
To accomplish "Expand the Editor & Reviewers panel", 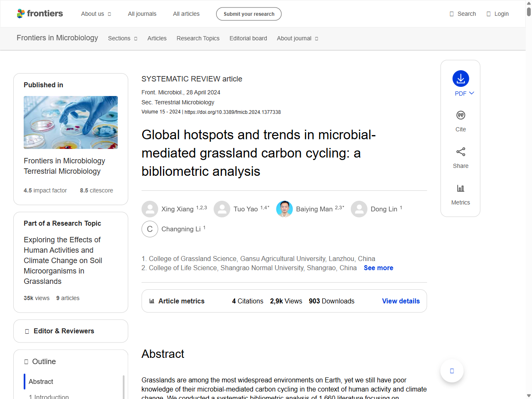I will coord(71,331).
